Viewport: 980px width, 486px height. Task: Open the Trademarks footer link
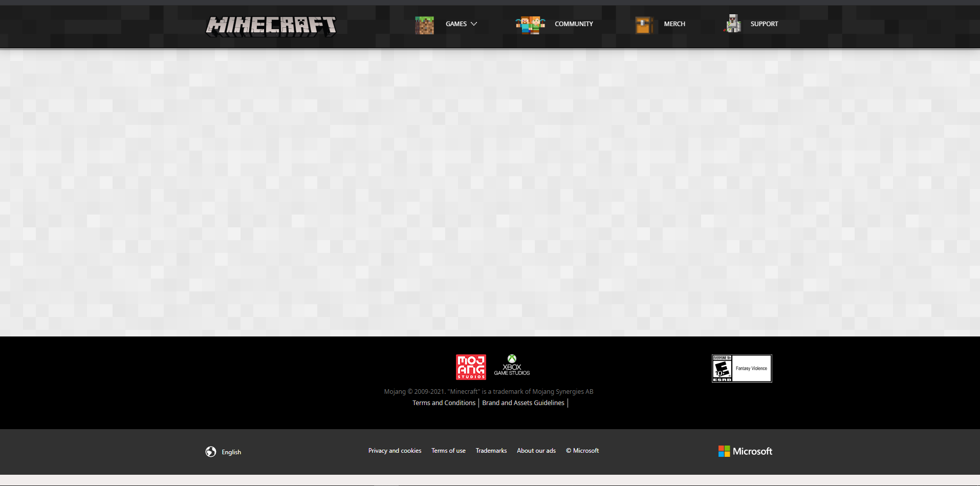coord(491,451)
